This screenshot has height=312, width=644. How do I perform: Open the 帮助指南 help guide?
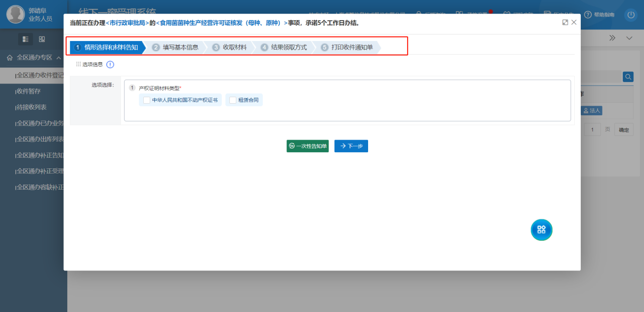[x=599, y=15]
